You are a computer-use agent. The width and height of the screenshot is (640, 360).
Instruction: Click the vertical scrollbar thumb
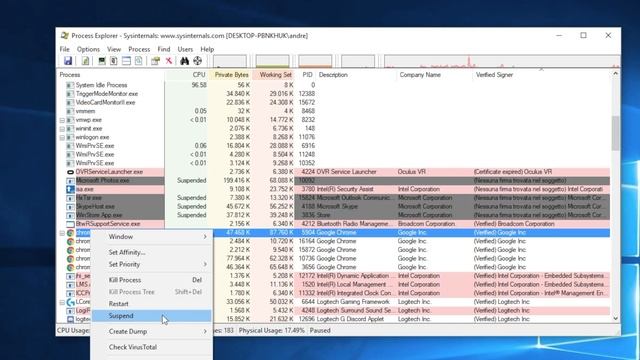coord(616,133)
